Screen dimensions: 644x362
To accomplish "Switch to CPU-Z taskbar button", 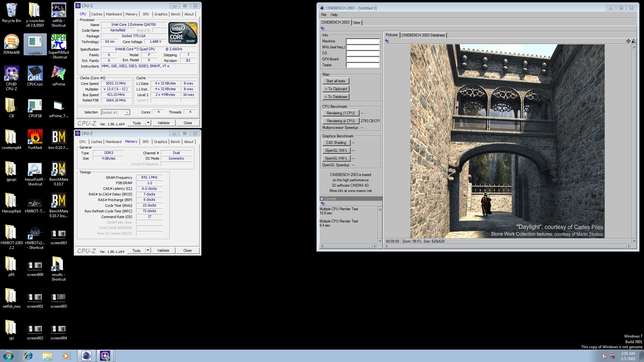I will (x=105, y=356).
